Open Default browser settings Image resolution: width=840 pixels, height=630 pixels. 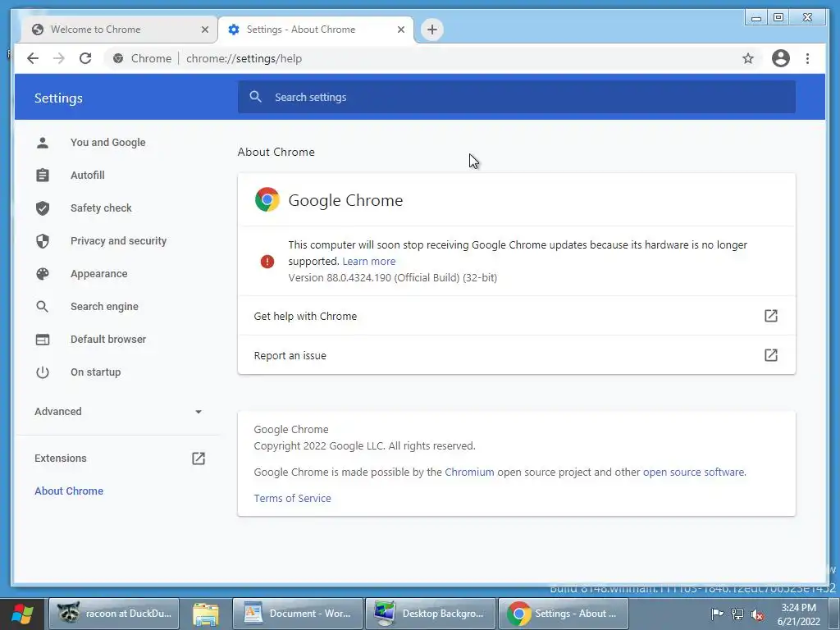pyautogui.click(x=107, y=339)
